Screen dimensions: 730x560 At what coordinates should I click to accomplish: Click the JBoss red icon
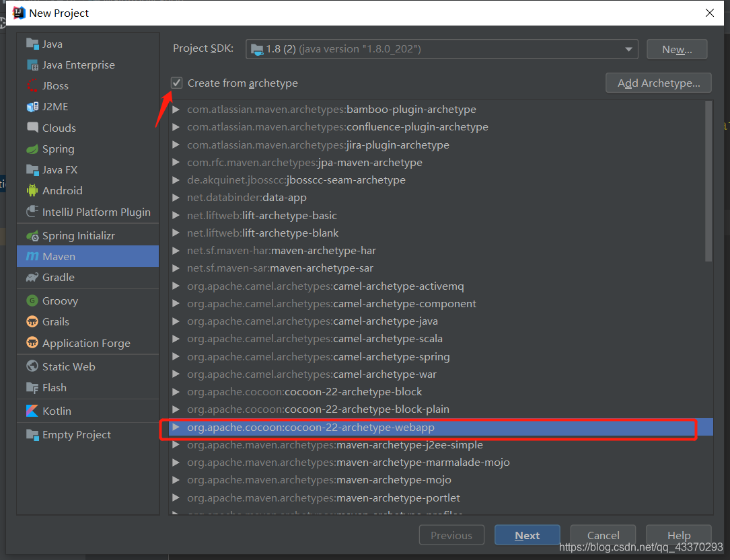(32, 86)
